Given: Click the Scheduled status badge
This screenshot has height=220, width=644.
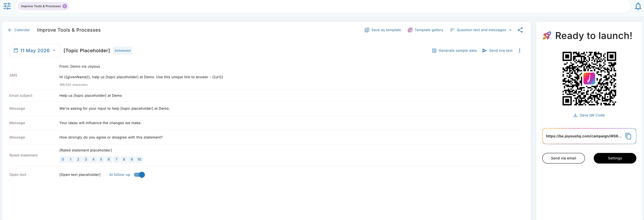Looking at the screenshot, I should [x=123, y=51].
